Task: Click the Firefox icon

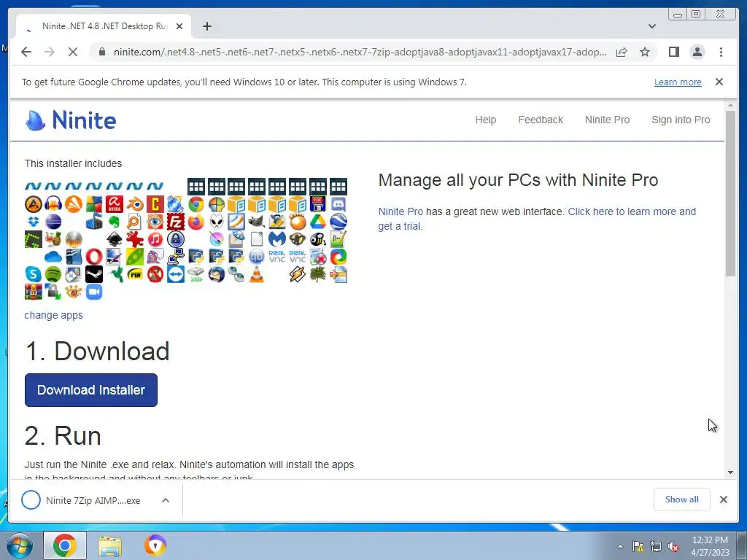Action: 196,222
